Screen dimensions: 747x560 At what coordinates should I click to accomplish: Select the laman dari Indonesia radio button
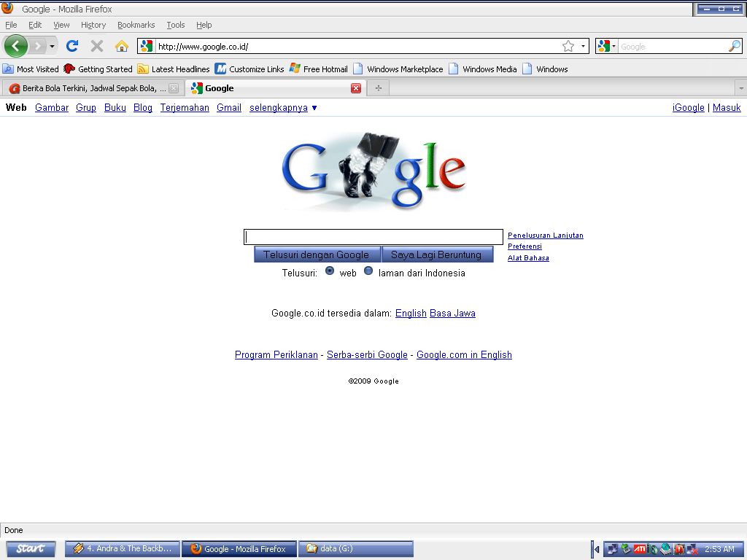tap(368, 271)
